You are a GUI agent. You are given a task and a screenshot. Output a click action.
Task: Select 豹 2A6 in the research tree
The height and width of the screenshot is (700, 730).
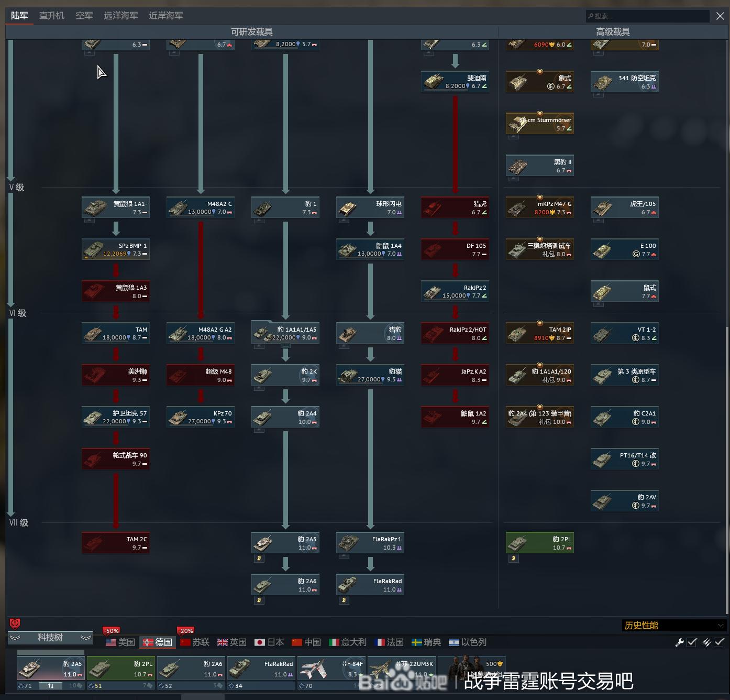pos(285,585)
